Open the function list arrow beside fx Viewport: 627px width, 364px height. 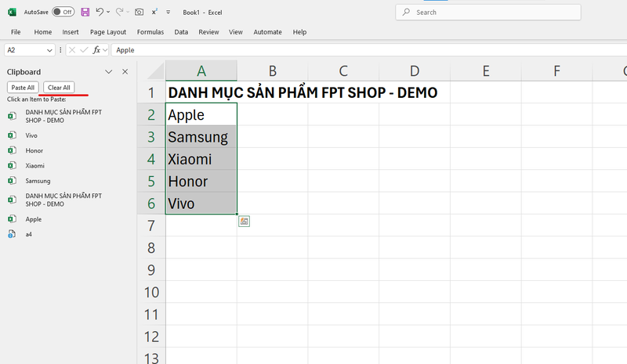[x=105, y=50]
